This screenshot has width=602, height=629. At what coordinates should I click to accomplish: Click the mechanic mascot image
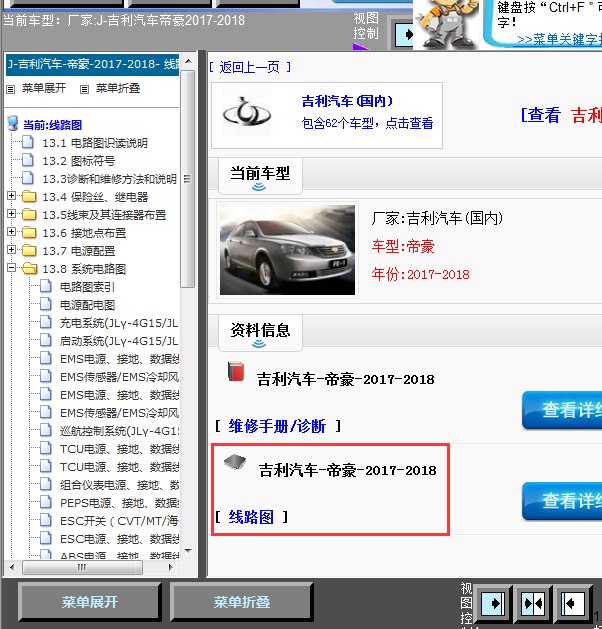point(447,23)
